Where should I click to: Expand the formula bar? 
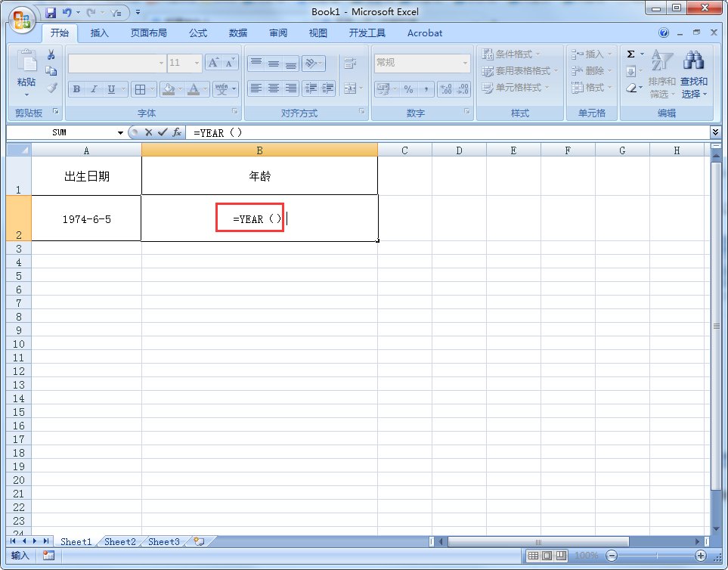[715, 132]
